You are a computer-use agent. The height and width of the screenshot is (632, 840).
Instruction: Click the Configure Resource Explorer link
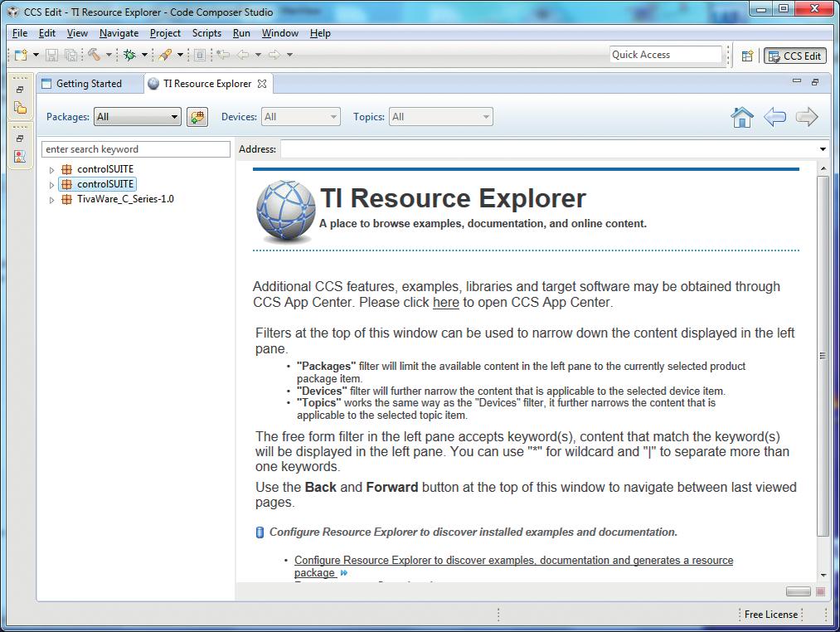tap(513, 566)
